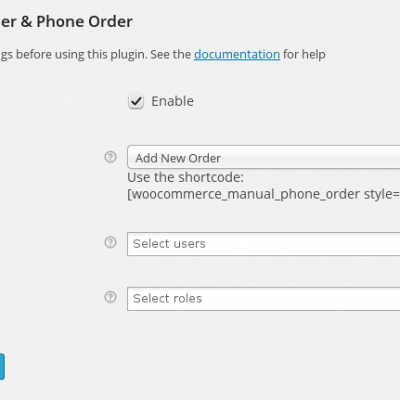Click the 'Use the shortcode:' hint text
The width and height of the screenshot is (400, 400).
click(185, 177)
